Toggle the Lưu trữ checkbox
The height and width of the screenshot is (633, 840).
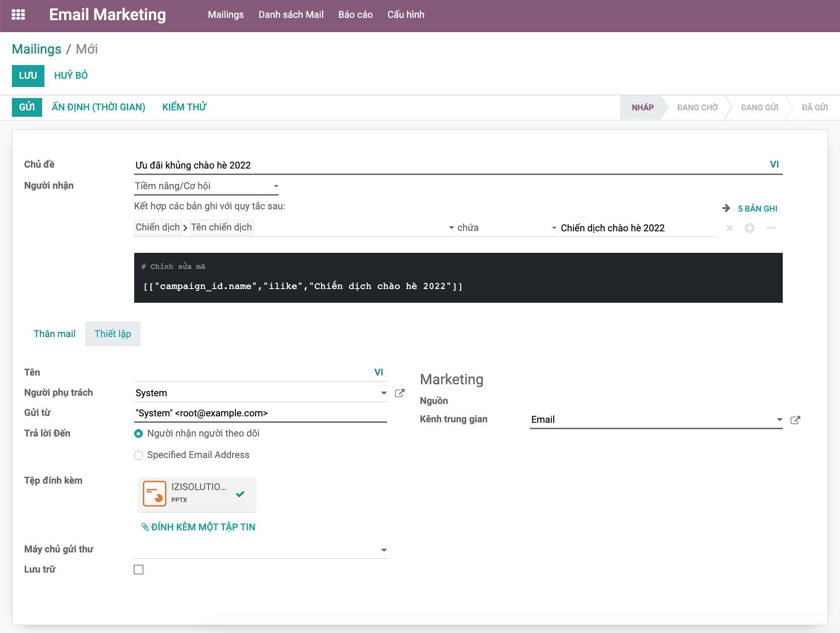(x=139, y=569)
